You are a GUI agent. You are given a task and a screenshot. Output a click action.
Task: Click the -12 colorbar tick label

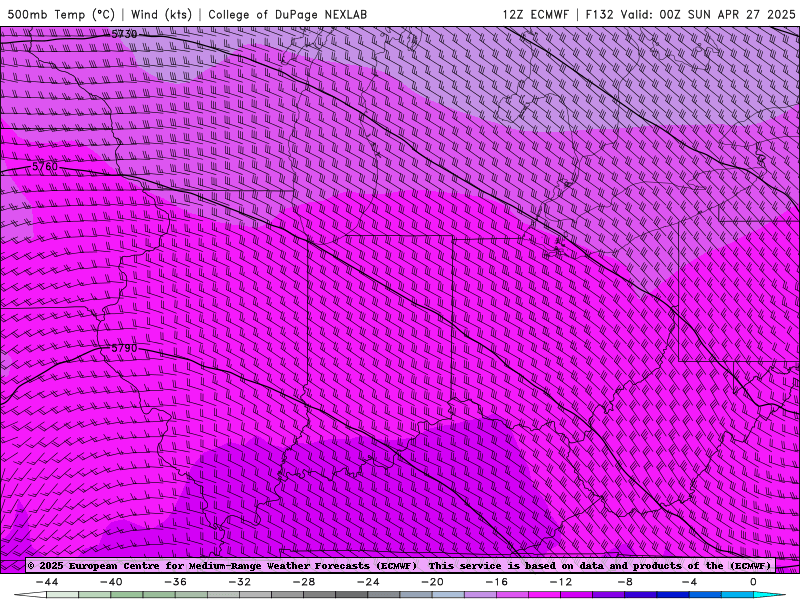(561, 582)
